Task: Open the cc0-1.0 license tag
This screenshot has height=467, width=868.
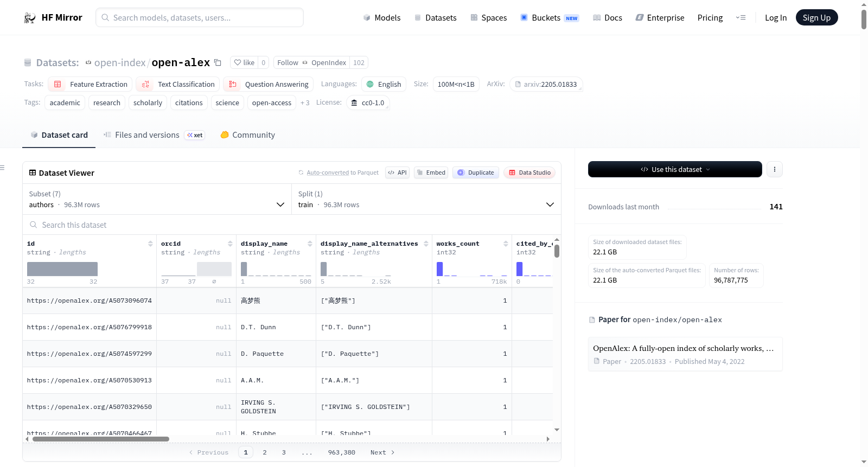Action: click(x=367, y=103)
